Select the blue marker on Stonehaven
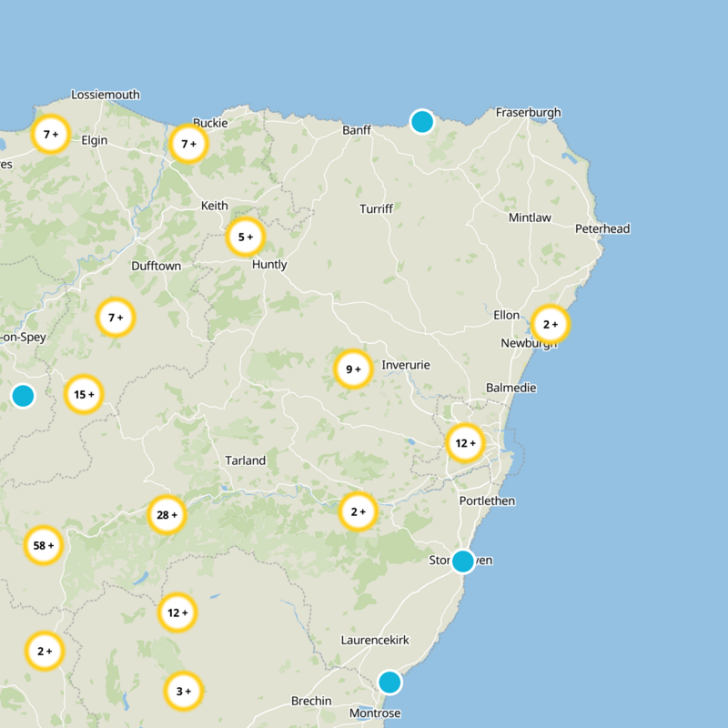Image resolution: width=728 pixels, height=728 pixels. coord(463,561)
